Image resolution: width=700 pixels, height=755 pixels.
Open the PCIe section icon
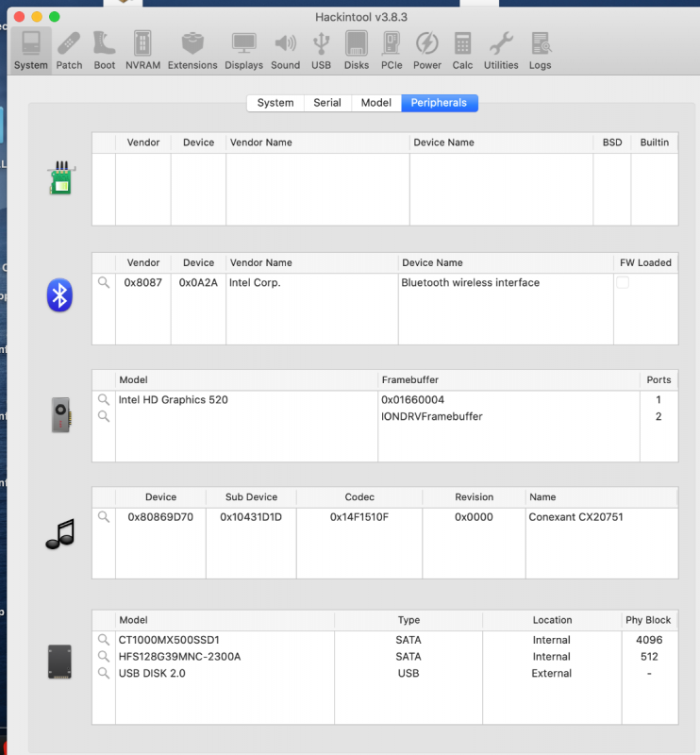(392, 50)
